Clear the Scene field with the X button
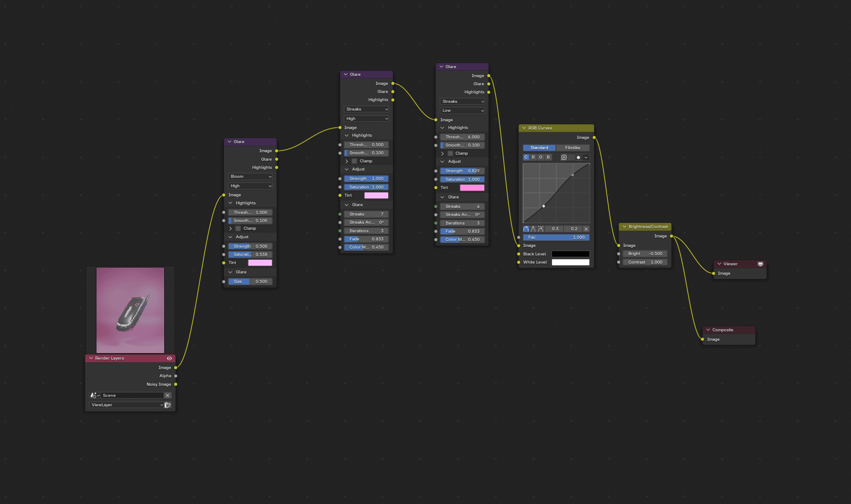This screenshot has height=504, width=851. click(x=167, y=396)
